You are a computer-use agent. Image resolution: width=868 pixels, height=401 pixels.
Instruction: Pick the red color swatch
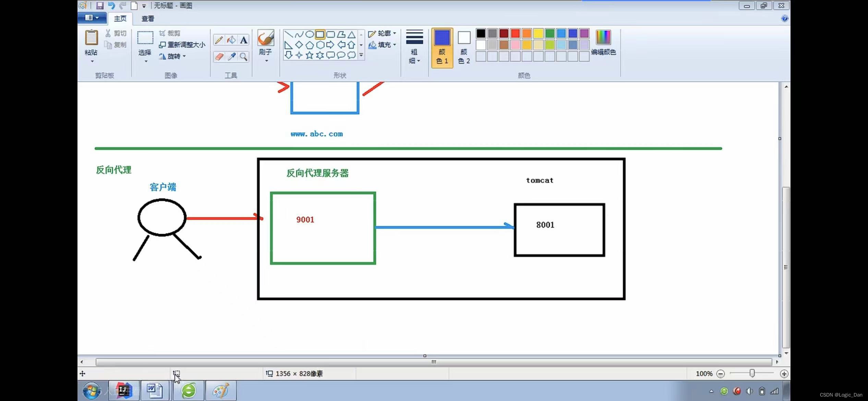(515, 33)
